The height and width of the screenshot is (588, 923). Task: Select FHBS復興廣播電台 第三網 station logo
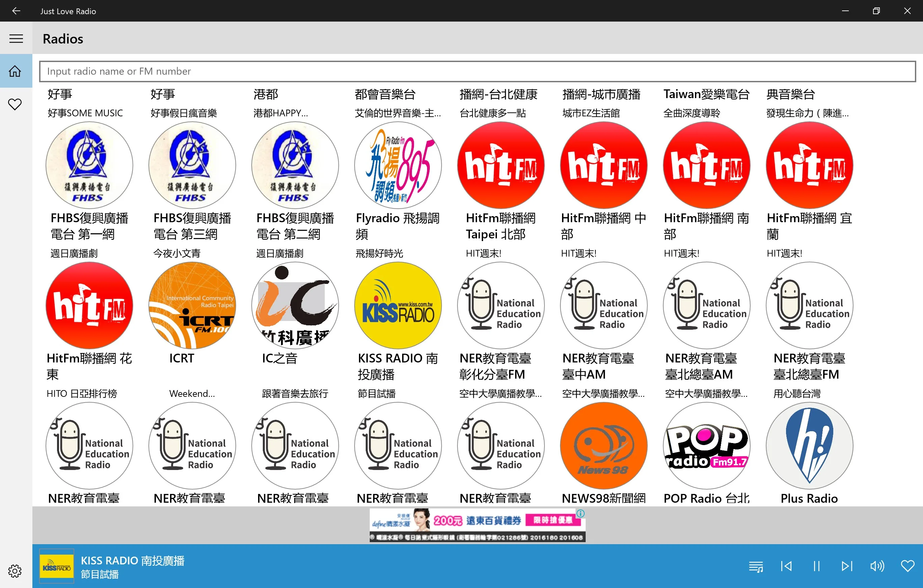click(x=192, y=165)
